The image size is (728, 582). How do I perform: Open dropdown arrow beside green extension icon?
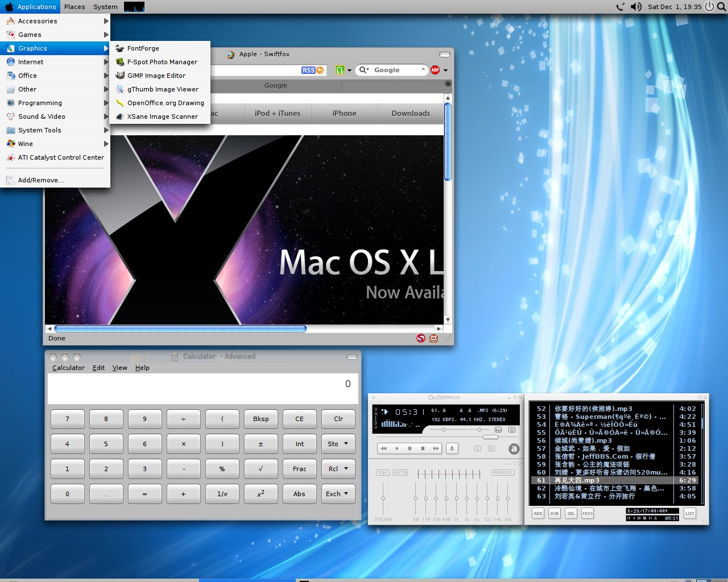349,70
